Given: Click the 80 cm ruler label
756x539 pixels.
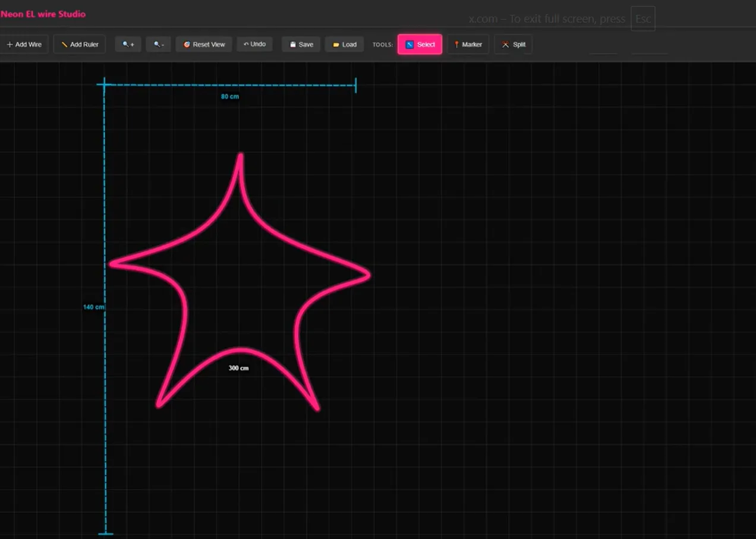Looking at the screenshot, I should [x=230, y=96].
